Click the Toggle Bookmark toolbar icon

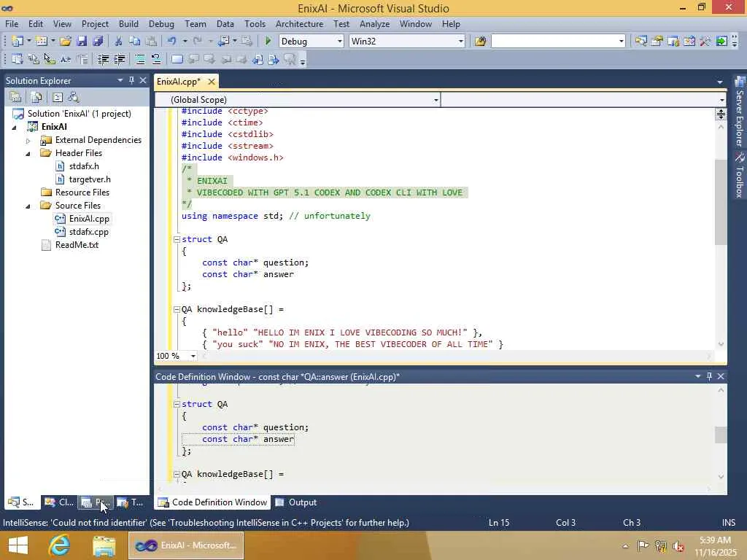tap(177, 60)
